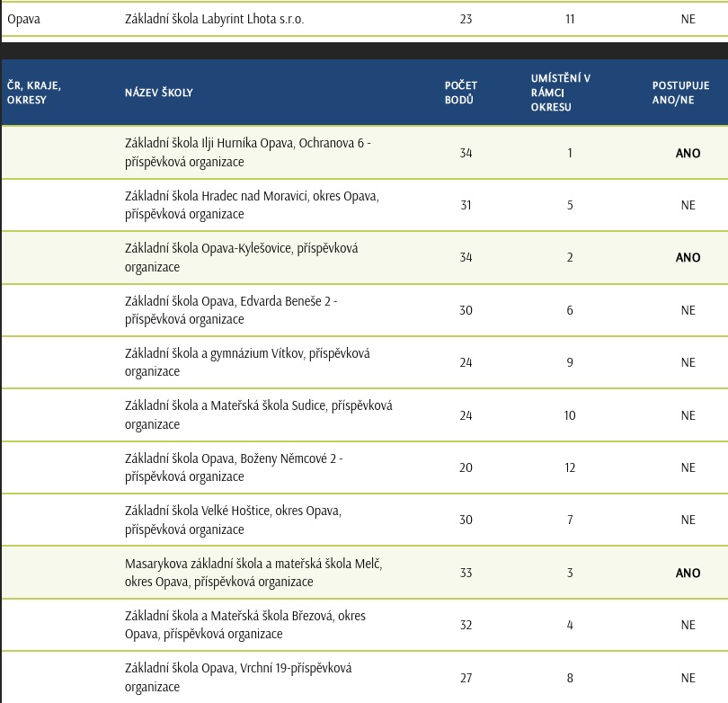Click Základní škola a gymnázium Vítkov
728x703 pixels.
coord(247,362)
